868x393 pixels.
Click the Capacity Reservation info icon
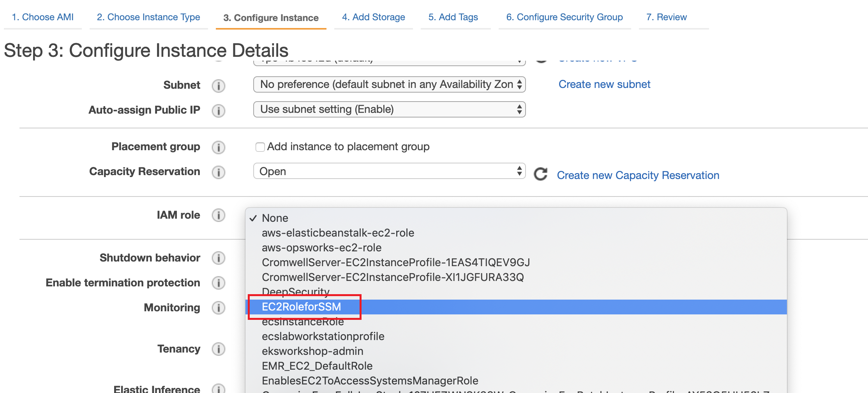point(218,172)
